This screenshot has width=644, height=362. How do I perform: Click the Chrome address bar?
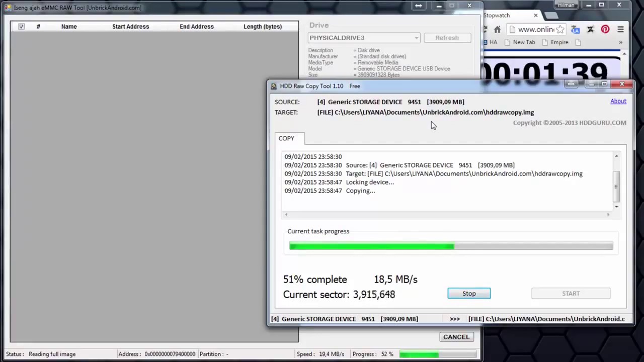click(x=535, y=30)
